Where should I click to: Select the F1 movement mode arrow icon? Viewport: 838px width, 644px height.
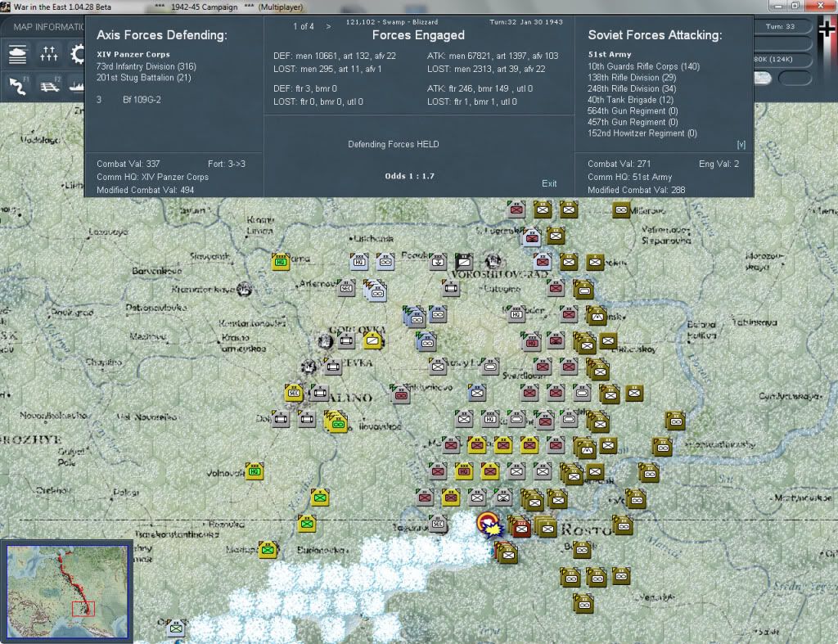(x=18, y=85)
